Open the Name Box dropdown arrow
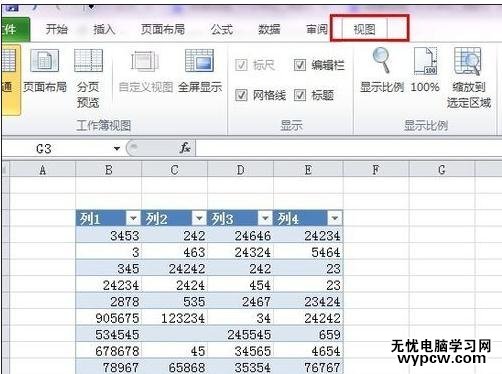 [x=117, y=148]
